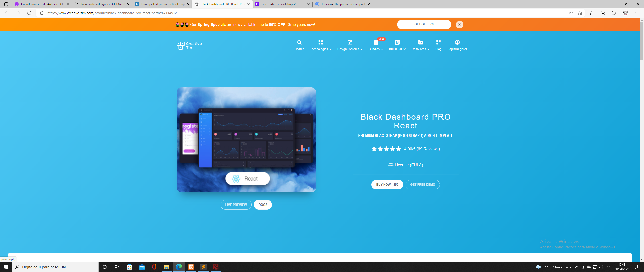Viewport: 644px width, 272px height.
Task: Click the POR language indicator
Action: pos(608,267)
